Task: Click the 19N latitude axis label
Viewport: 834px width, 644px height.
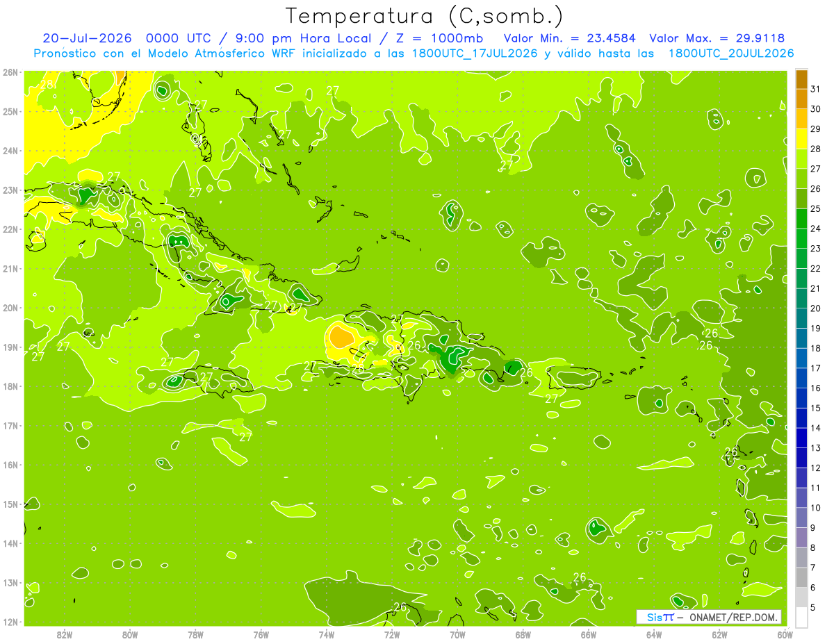Action: point(10,347)
